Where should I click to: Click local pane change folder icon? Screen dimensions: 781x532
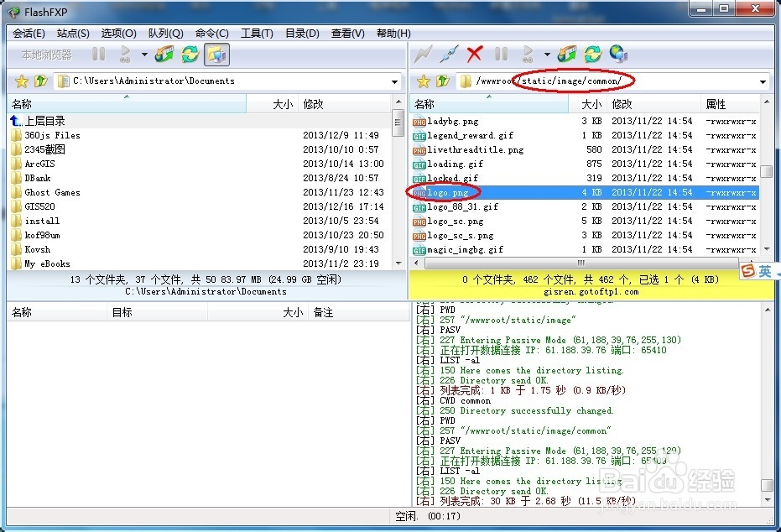point(164,54)
